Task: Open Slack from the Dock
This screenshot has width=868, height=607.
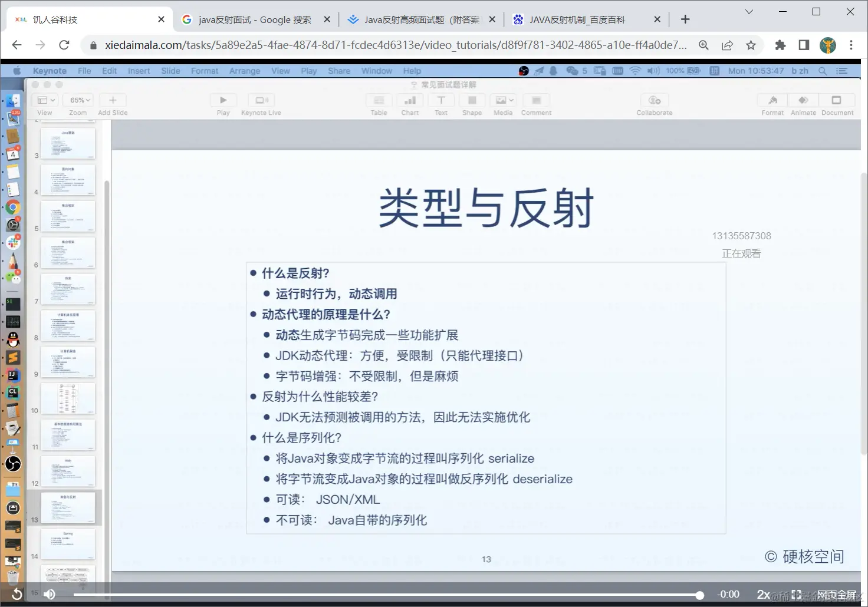Action: click(x=13, y=243)
